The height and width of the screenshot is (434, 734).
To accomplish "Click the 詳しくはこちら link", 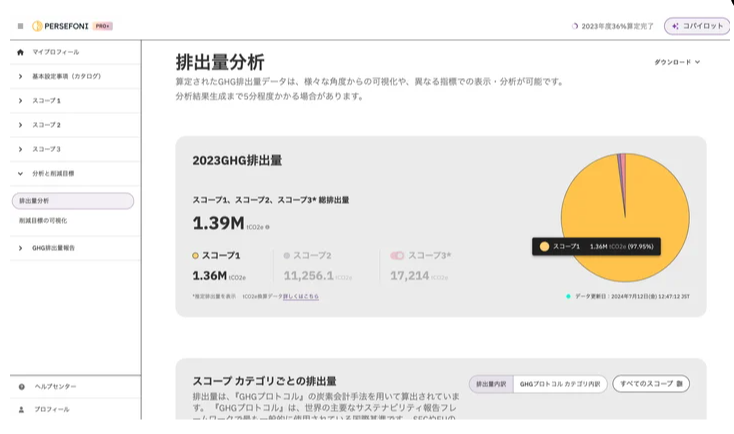I will tap(300, 296).
